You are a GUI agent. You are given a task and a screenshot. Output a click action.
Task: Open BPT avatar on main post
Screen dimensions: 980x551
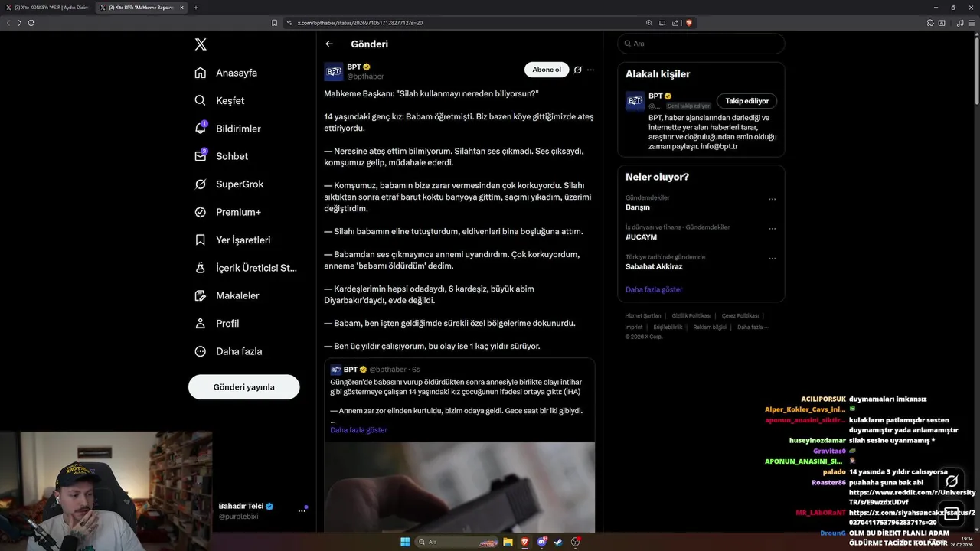[x=334, y=72]
